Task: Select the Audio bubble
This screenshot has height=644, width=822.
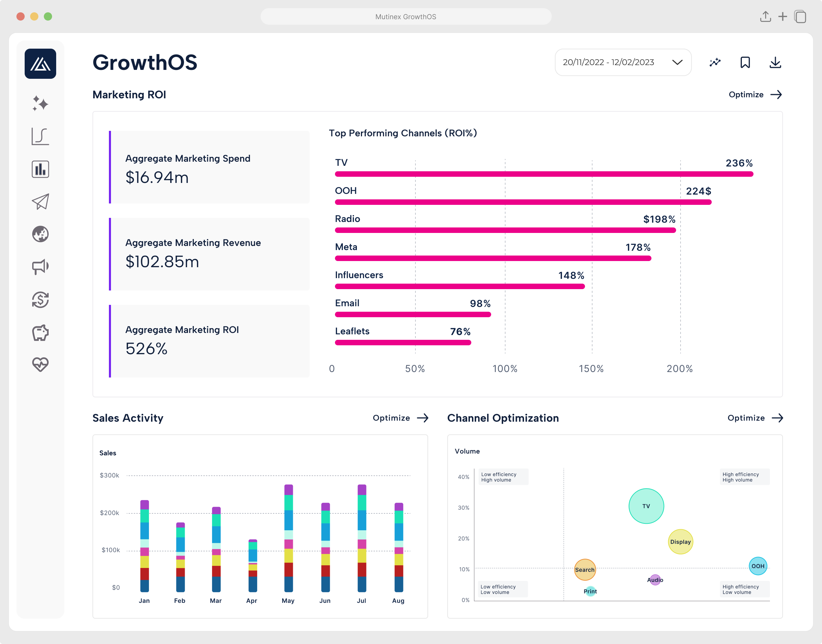Action: click(655, 580)
